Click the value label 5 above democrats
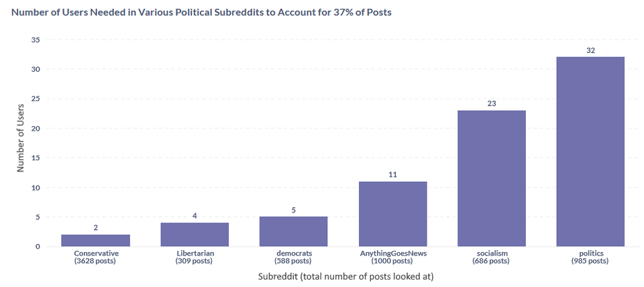The image size is (644, 287). point(294,210)
